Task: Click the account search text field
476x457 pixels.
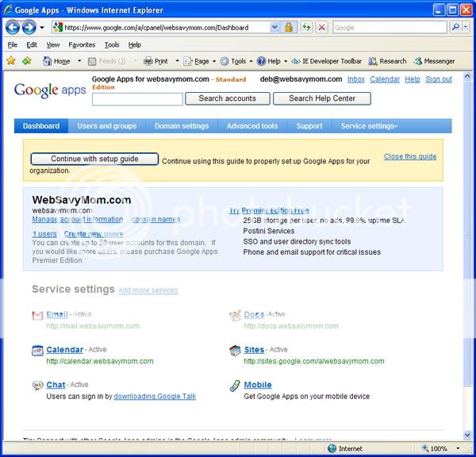Action: (x=137, y=99)
